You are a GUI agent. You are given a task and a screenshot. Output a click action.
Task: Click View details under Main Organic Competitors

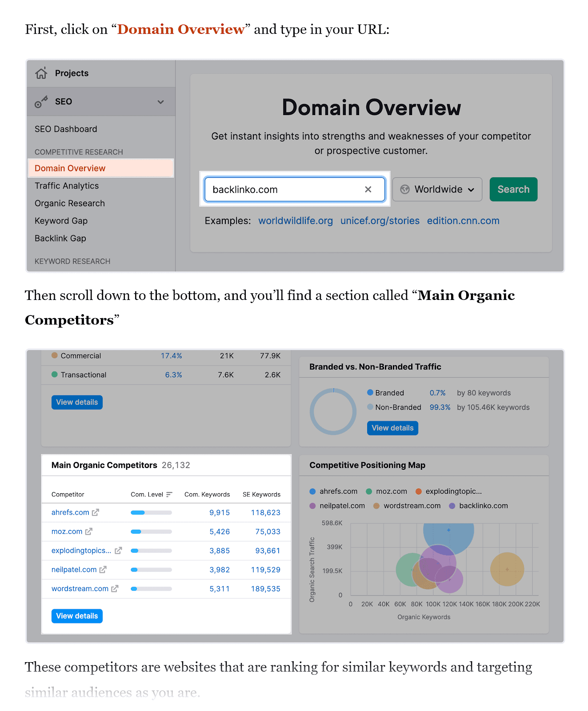tap(77, 616)
